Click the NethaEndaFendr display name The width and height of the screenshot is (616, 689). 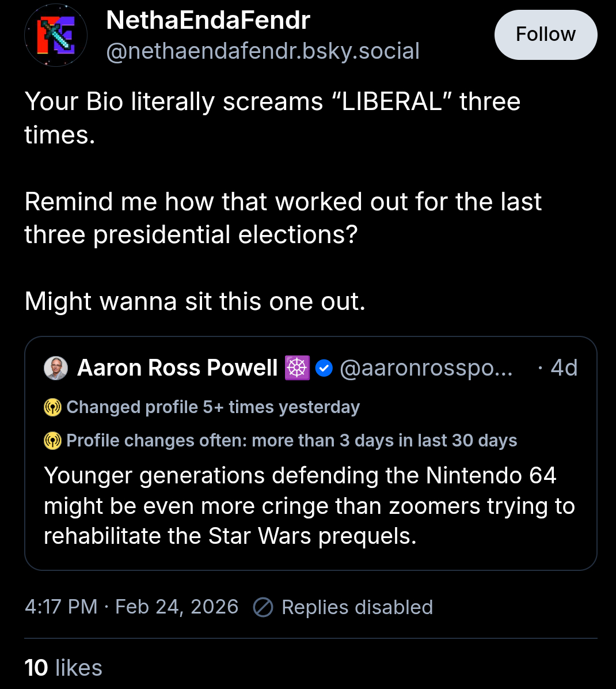click(208, 21)
